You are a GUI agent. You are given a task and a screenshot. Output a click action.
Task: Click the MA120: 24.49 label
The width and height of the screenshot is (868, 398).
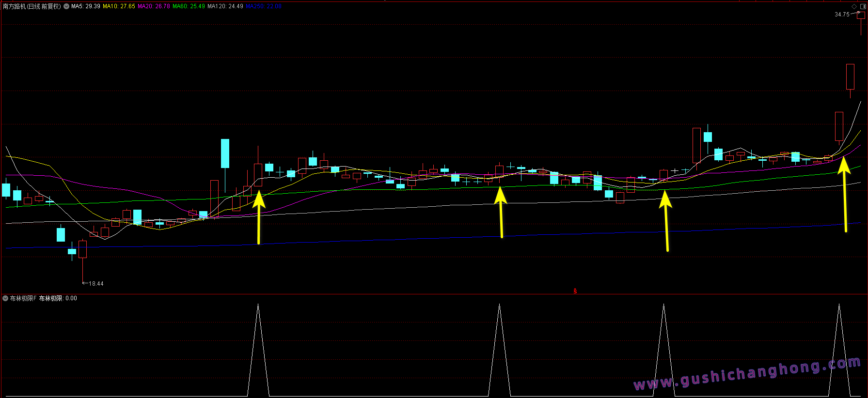[x=225, y=6]
